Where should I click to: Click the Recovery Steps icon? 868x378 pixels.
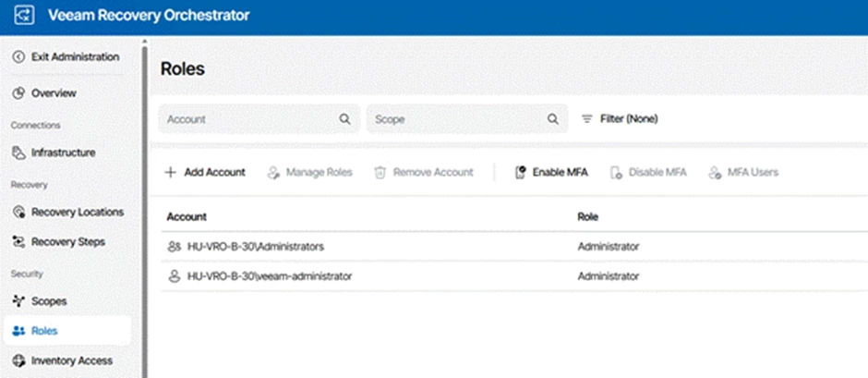[18, 242]
